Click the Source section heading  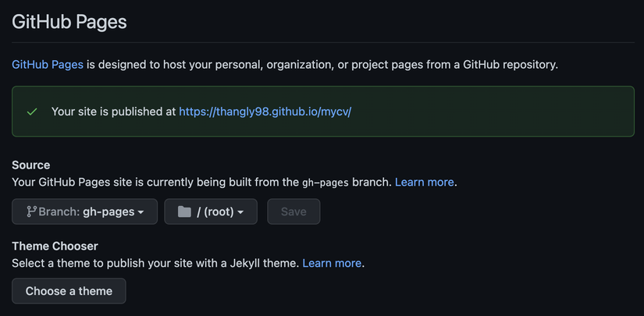point(31,165)
